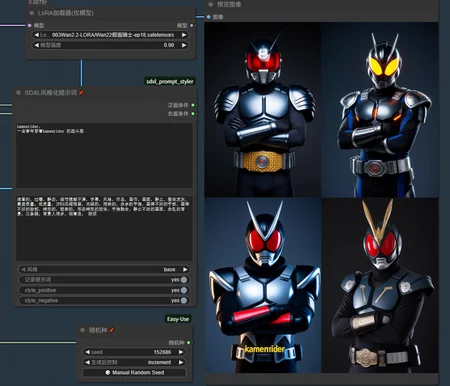This screenshot has width=450, height=386.
Task: Click the 正面条件 output connector
Action: 193,105
